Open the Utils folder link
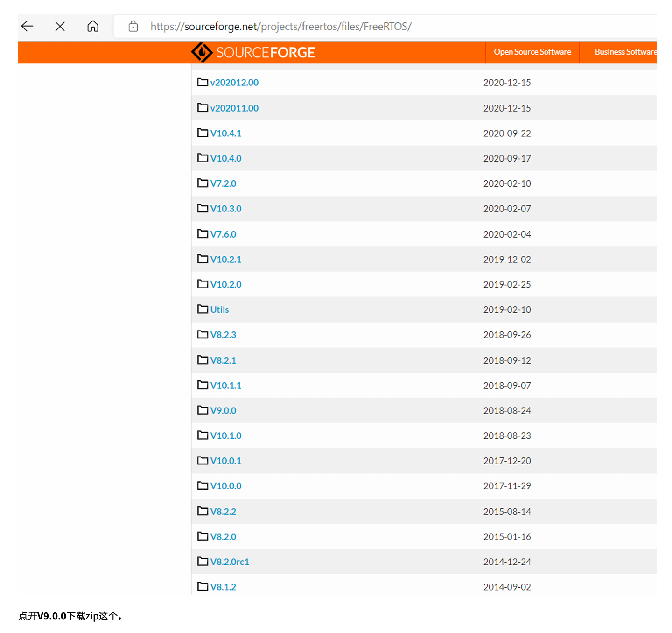The height and width of the screenshot is (633, 672). (219, 310)
